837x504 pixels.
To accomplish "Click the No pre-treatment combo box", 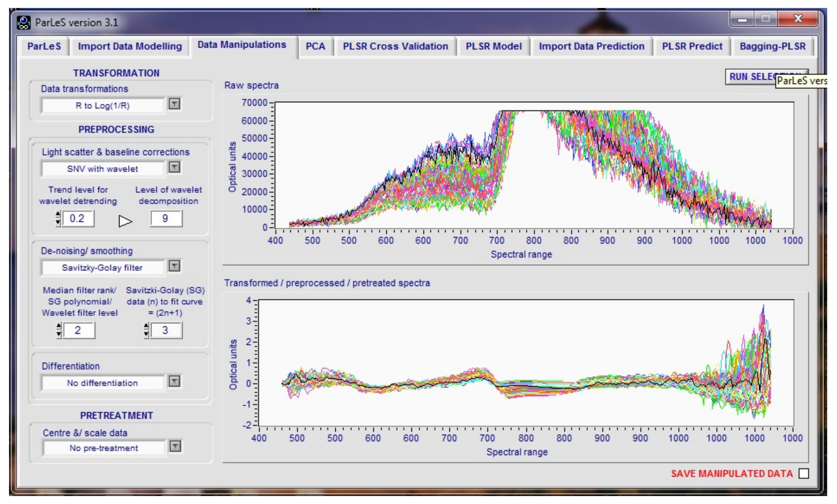I will (104, 448).
